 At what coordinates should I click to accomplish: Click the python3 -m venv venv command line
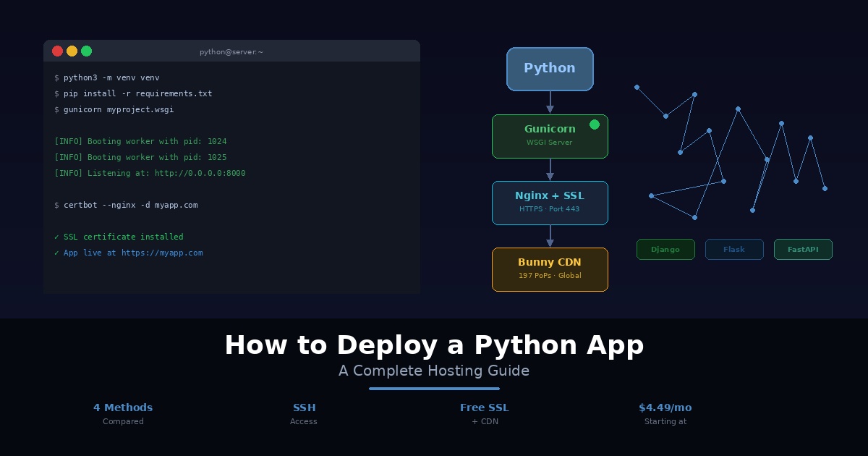coord(106,77)
